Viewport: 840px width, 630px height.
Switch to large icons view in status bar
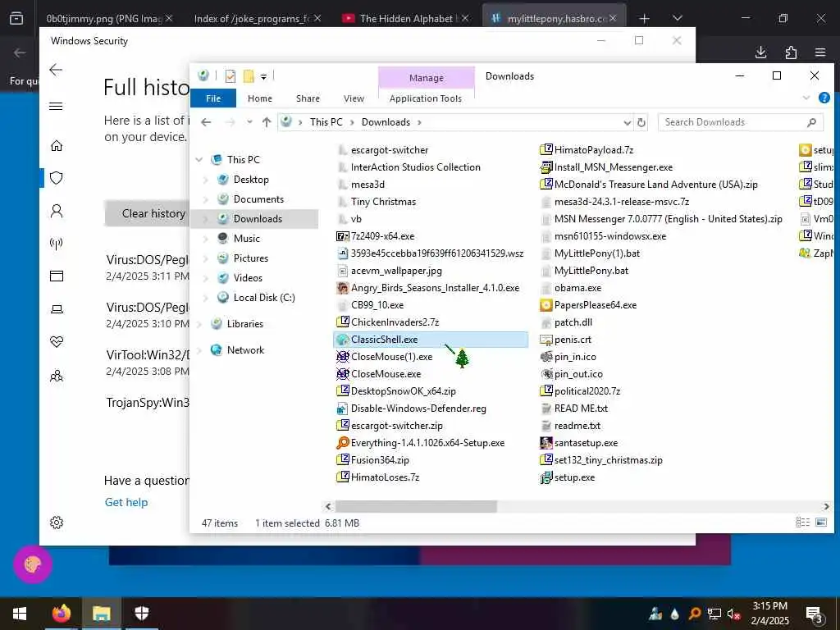click(820, 523)
